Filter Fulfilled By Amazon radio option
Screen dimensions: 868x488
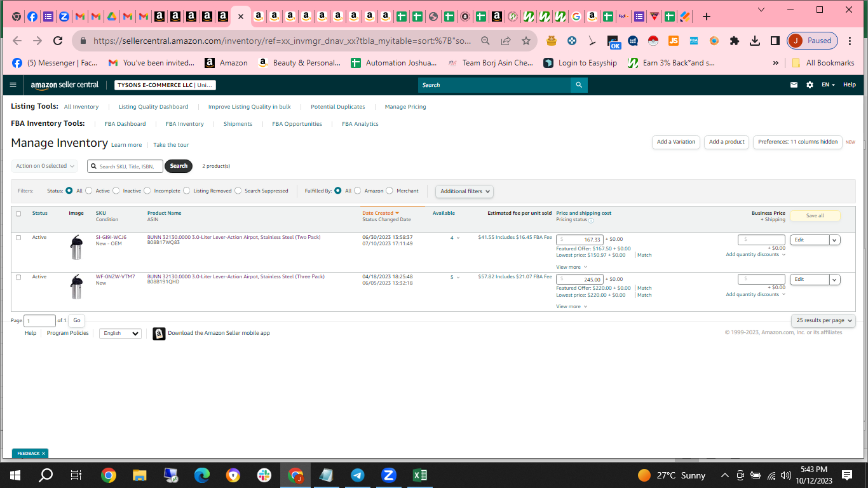[358, 191]
